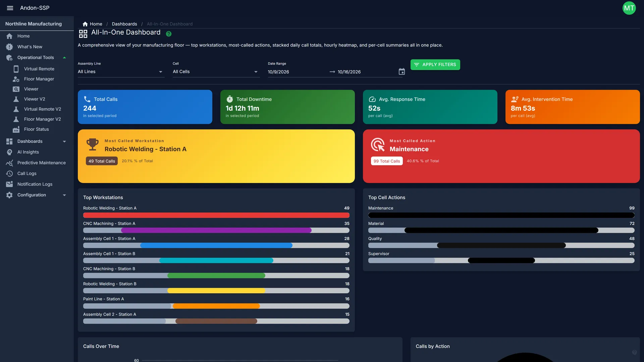Viewport: 644px width, 362px height.
Task: Click the Apply Filters button
Action: [x=435, y=64]
